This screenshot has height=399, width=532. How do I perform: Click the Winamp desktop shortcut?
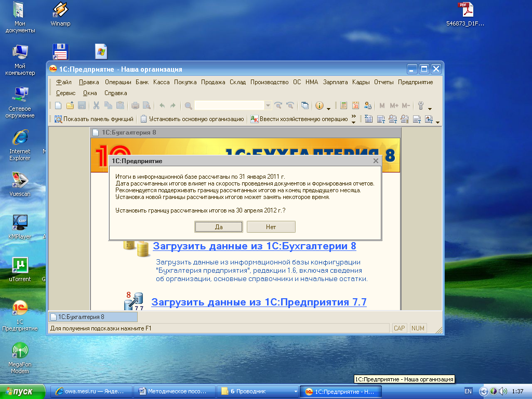click(60, 14)
